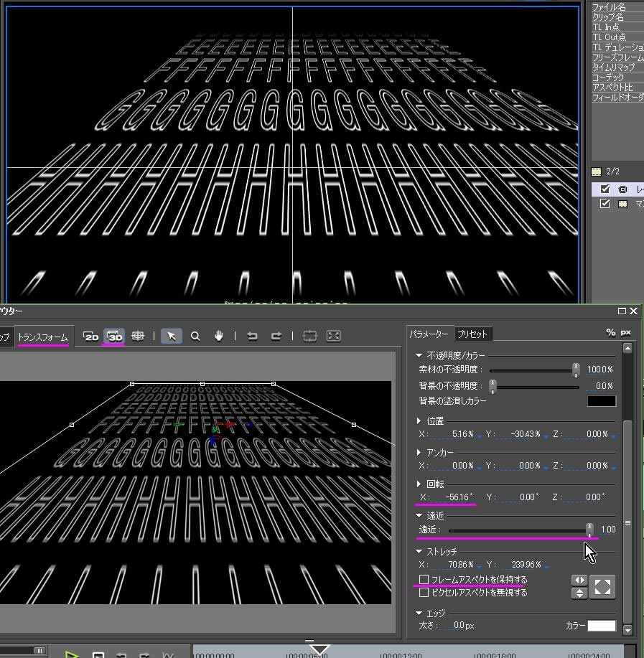This screenshot has width=644, height=658.
Task: Uncheck the first layer checkbox in list
Action: (605, 189)
